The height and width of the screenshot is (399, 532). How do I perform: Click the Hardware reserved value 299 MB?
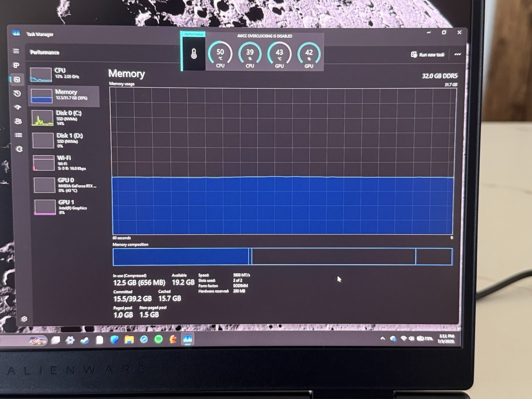pyautogui.click(x=239, y=291)
